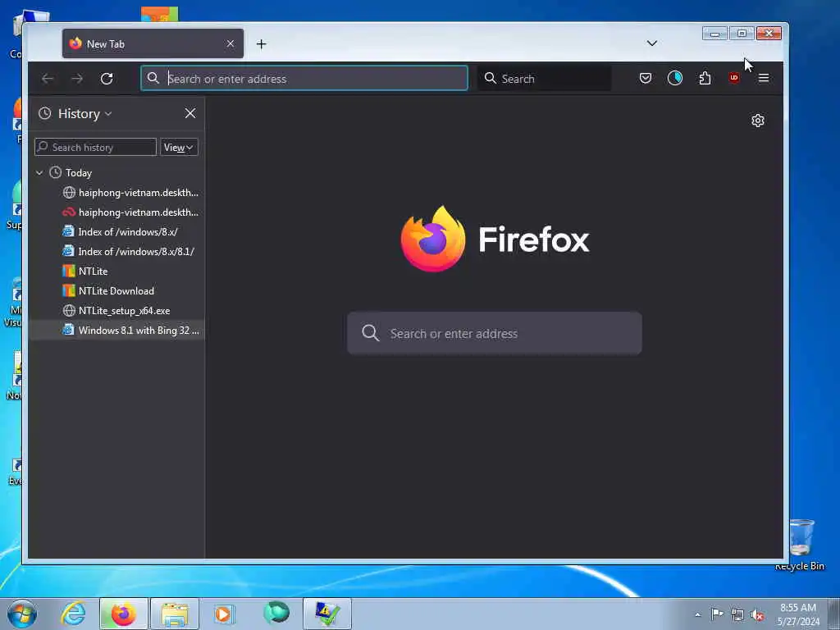Screen dimensions: 840x630
Task: Collapse the Today history group
Action: (39, 172)
